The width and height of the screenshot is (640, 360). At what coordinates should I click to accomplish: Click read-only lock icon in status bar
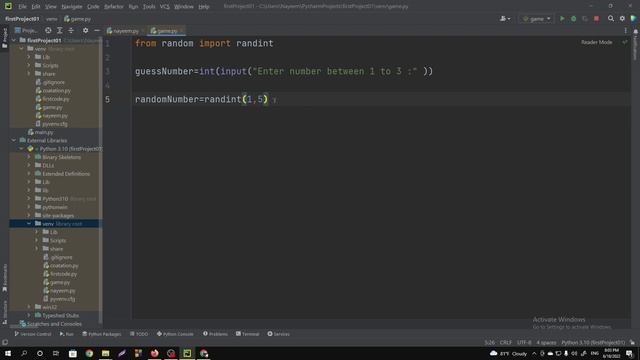tap(632, 342)
